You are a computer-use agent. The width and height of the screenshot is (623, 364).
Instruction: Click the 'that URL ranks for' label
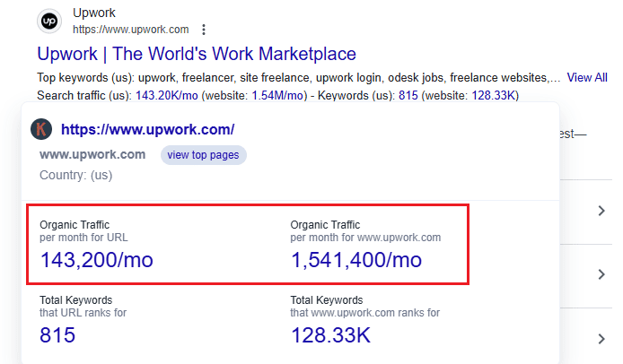pos(83,313)
